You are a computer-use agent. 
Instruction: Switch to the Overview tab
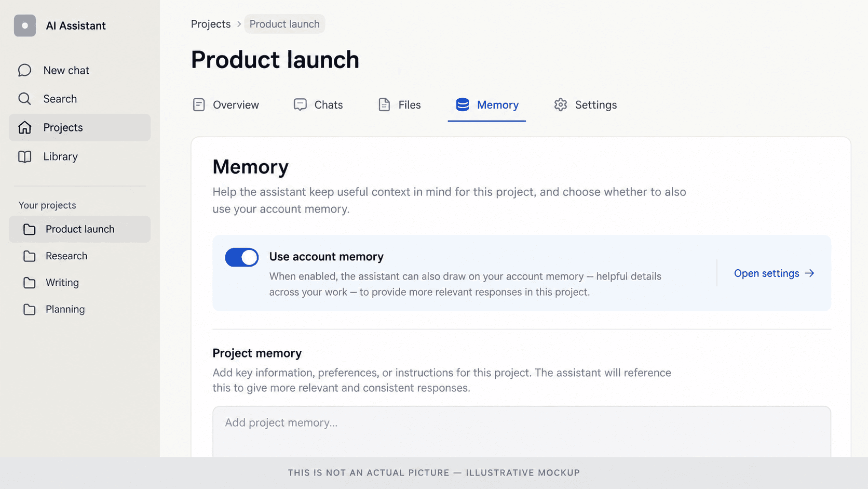click(226, 105)
